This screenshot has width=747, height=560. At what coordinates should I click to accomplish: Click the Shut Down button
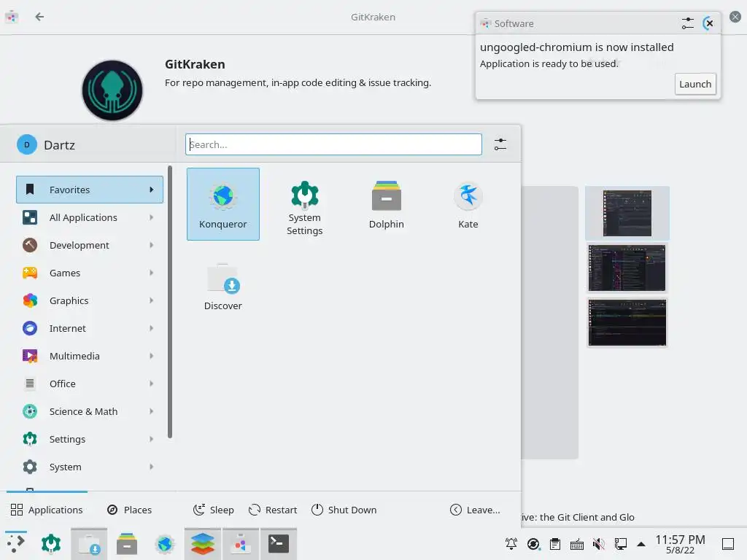[x=344, y=510]
